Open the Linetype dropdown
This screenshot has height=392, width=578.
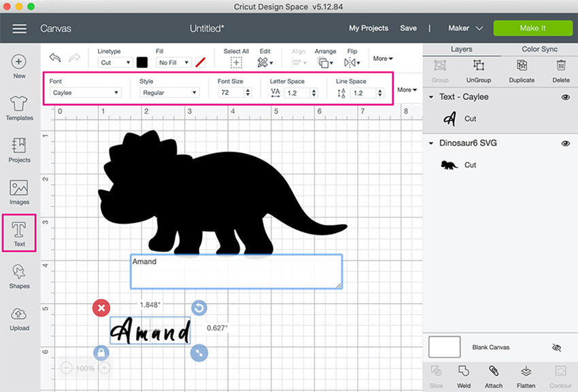pos(115,63)
